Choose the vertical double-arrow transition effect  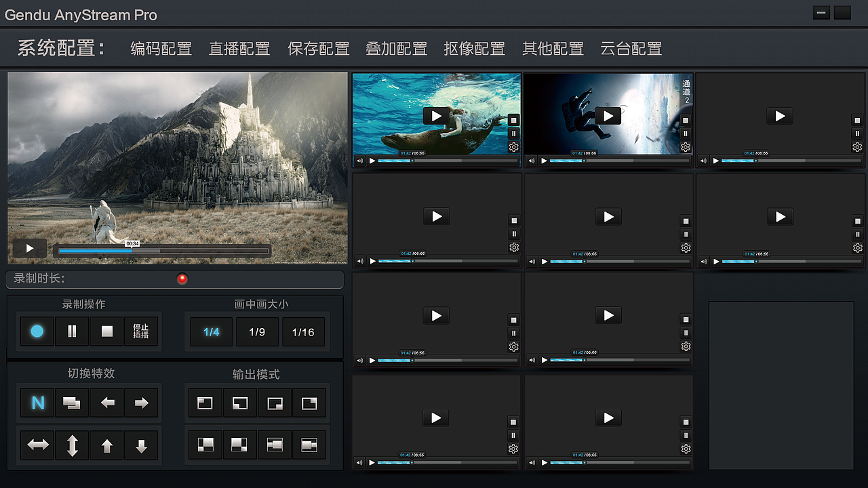pos(72,445)
